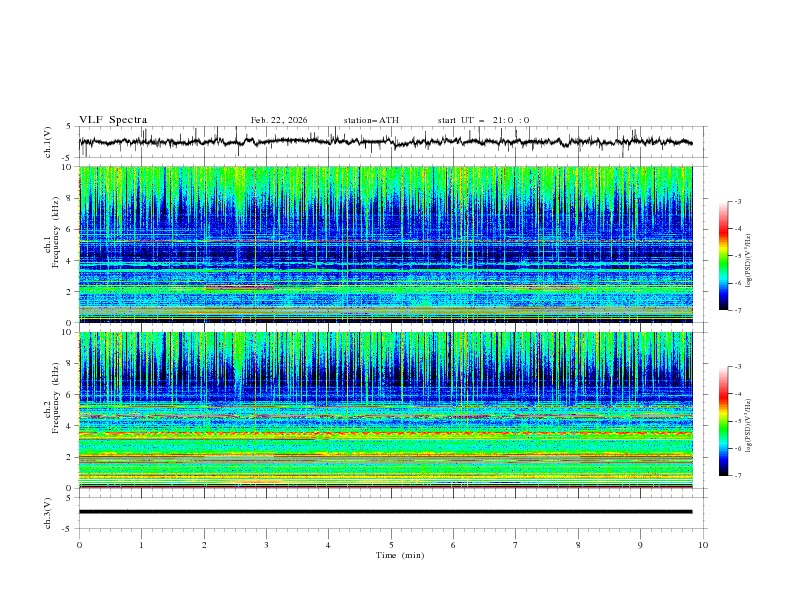
Task: Click the ch.2 colorbar "-7" scale label
Action: point(738,476)
